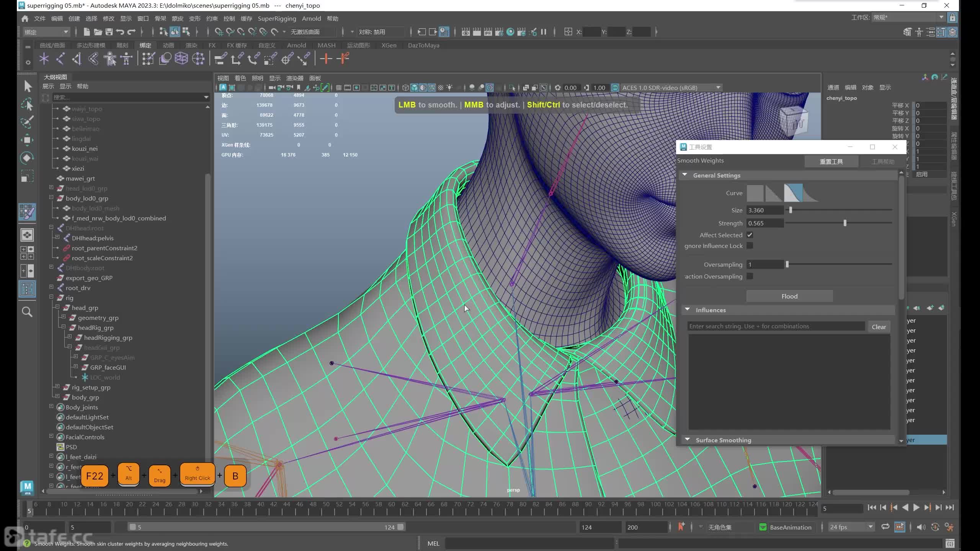Toggle the workspace lock icon
This screenshot has width=980, height=551.
click(x=952, y=18)
